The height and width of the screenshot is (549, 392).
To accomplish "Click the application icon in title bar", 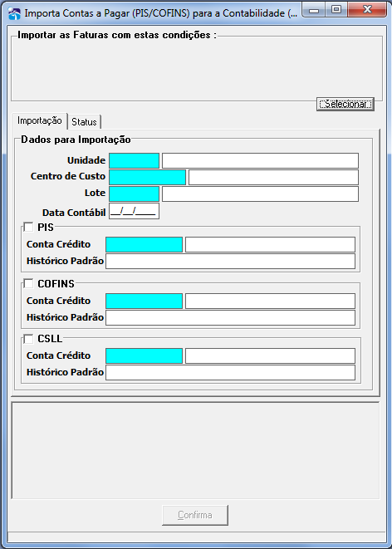I will 14,14.
